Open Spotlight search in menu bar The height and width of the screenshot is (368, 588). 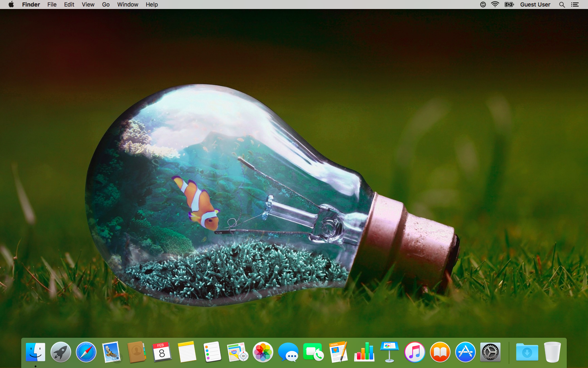[x=562, y=4]
